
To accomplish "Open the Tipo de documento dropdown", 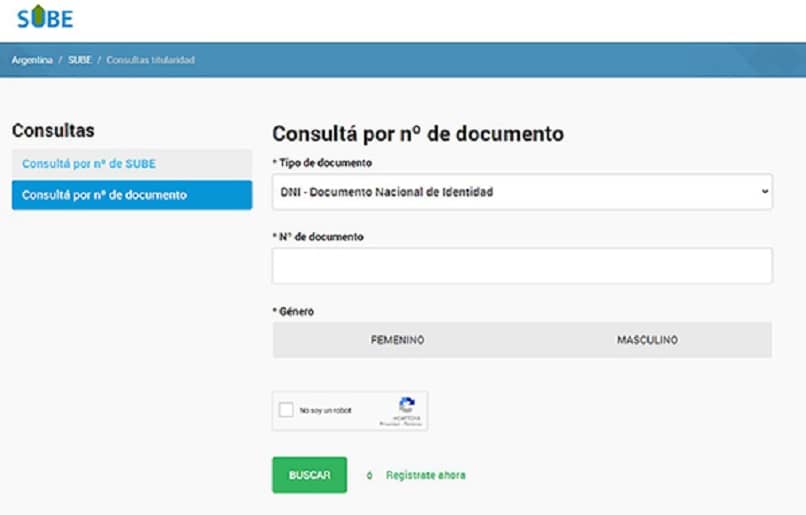I will click(522, 192).
